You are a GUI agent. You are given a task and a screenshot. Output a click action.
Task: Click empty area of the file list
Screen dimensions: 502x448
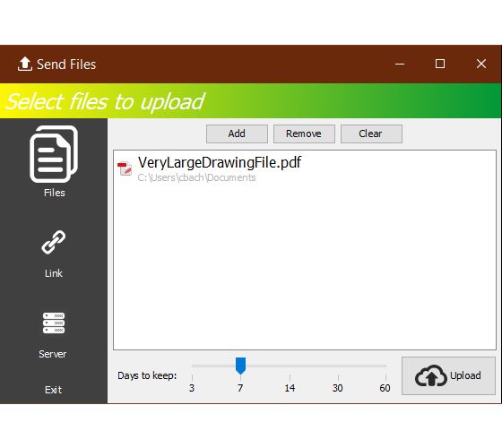point(305,265)
